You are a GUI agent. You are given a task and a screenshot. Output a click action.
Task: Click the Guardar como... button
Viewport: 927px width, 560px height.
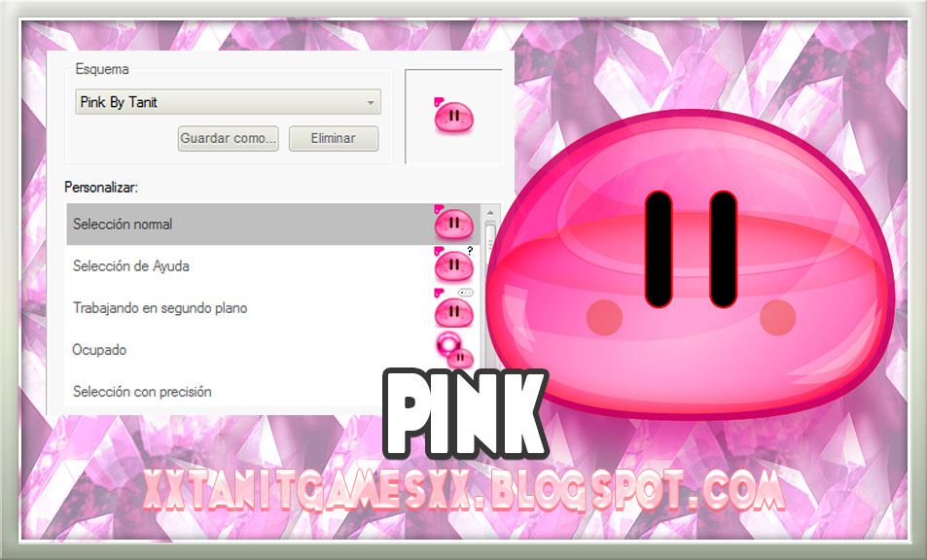click(x=229, y=138)
